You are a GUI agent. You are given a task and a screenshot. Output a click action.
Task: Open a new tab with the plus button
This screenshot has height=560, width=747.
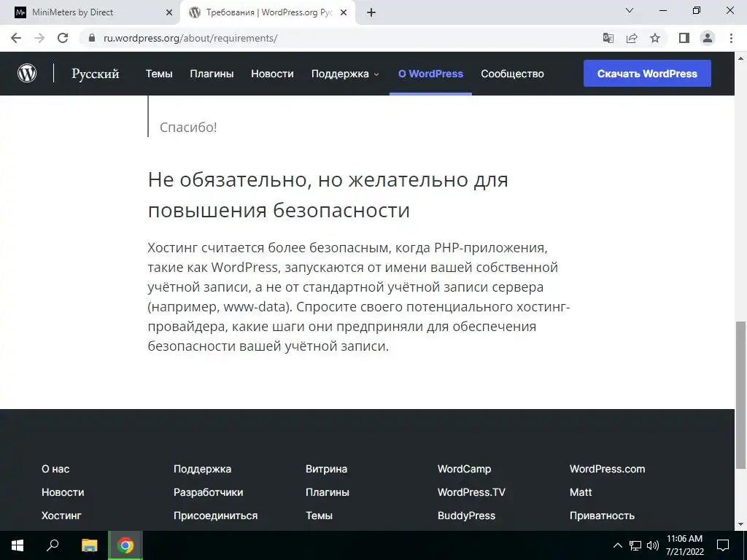[x=371, y=13]
